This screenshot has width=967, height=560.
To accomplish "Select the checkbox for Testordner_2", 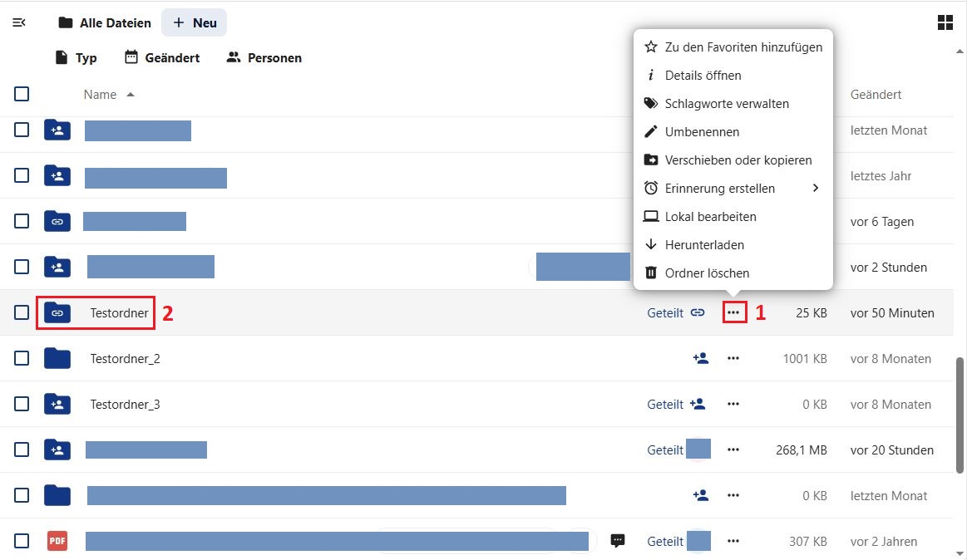I will point(22,359).
